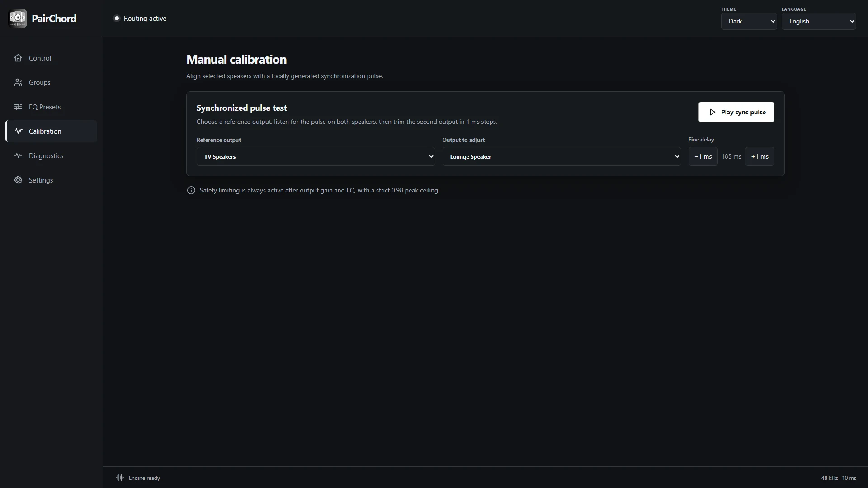Click the Diagnostics pulse icon
The width and height of the screenshot is (868, 488).
click(x=18, y=155)
